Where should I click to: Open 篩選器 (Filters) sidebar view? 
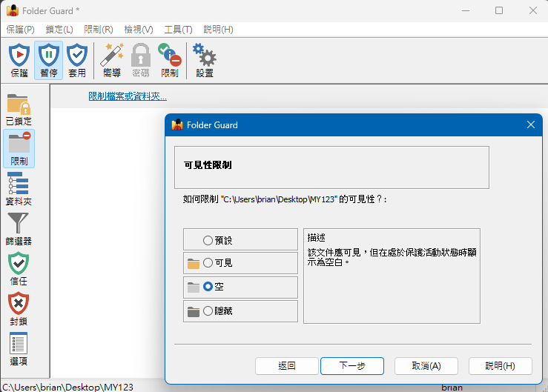[19, 229]
